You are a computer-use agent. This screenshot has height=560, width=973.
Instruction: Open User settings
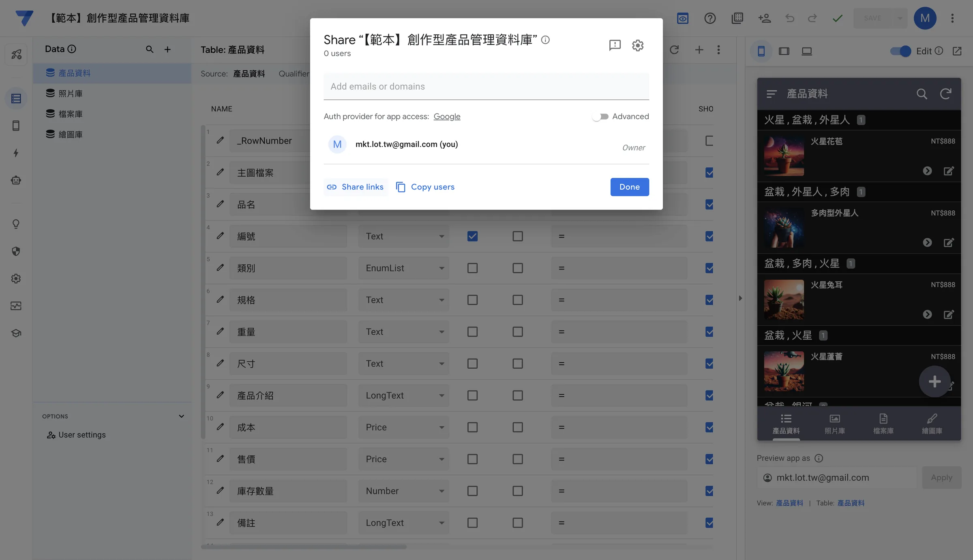click(x=76, y=435)
